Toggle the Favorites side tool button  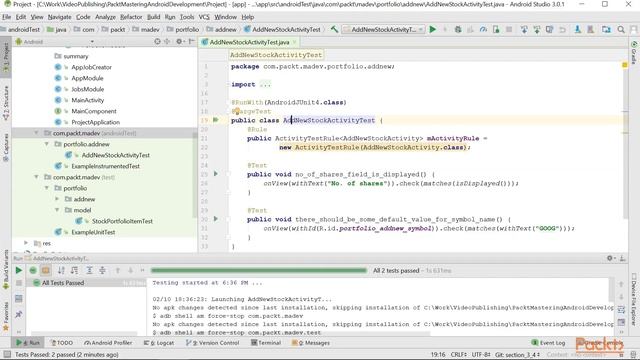(6, 317)
